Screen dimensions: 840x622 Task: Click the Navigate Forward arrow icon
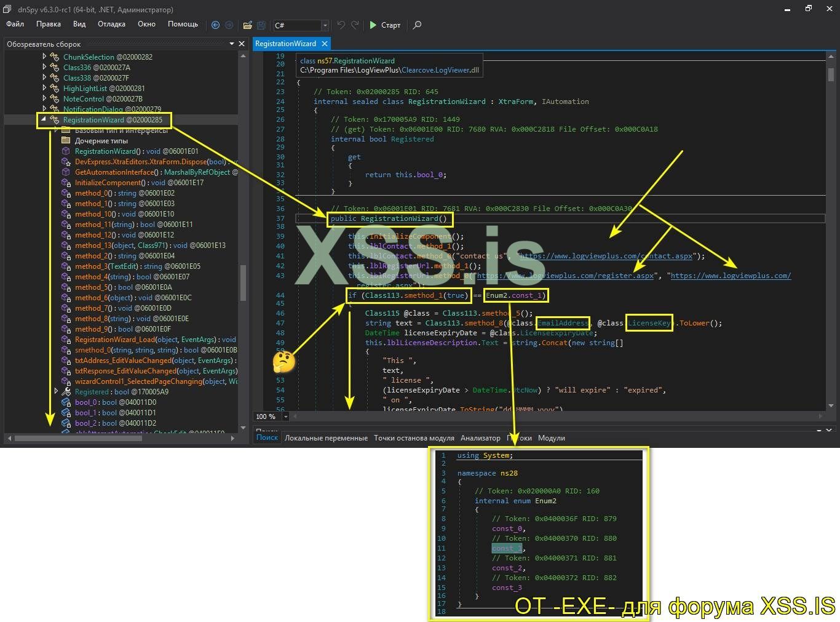point(229,25)
